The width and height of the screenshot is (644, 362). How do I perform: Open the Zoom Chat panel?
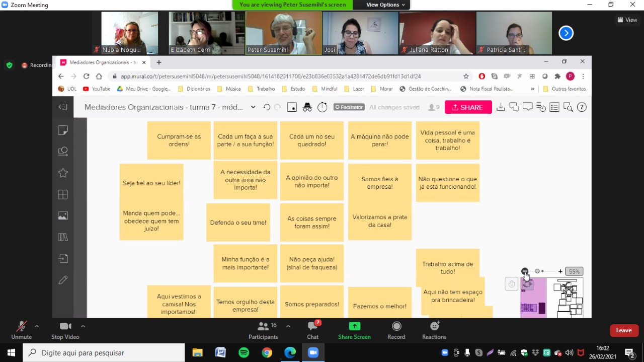[312, 326]
